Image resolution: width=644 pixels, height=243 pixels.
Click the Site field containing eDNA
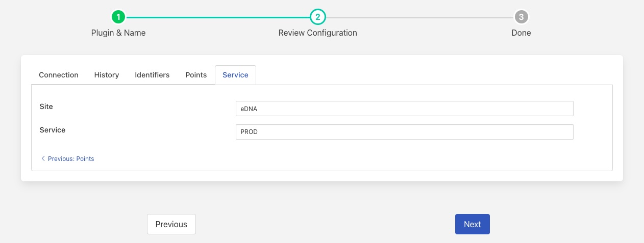(x=404, y=109)
